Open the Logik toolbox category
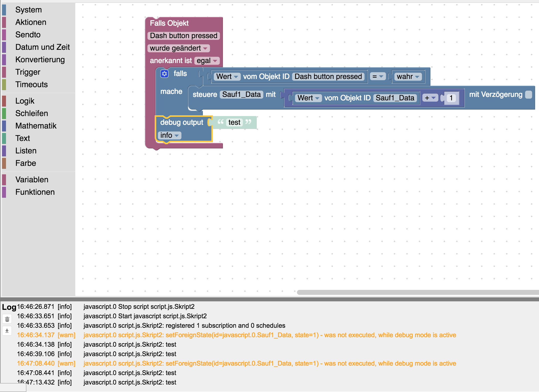The width and height of the screenshot is (539, 392). (x=25, y=101)
